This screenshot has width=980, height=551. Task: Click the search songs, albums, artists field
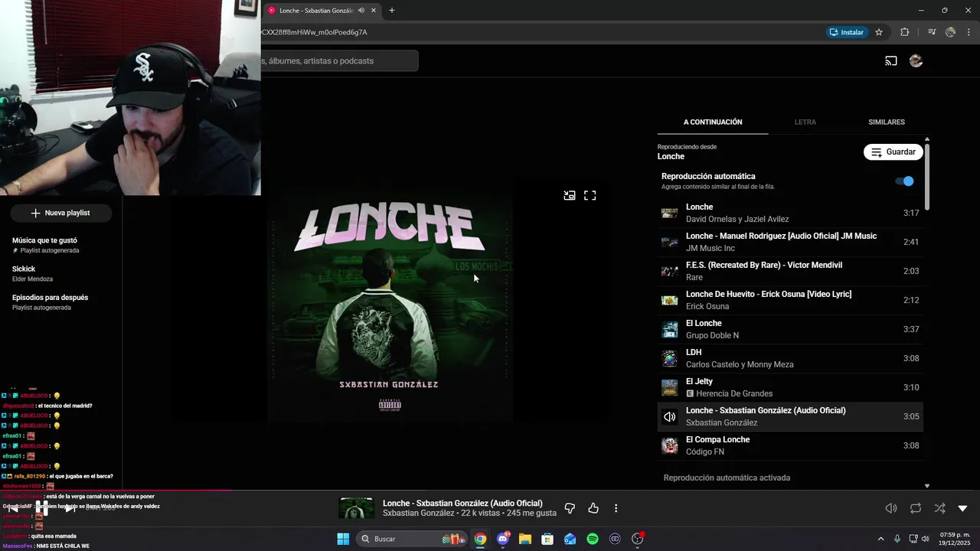tap(340, 61)
